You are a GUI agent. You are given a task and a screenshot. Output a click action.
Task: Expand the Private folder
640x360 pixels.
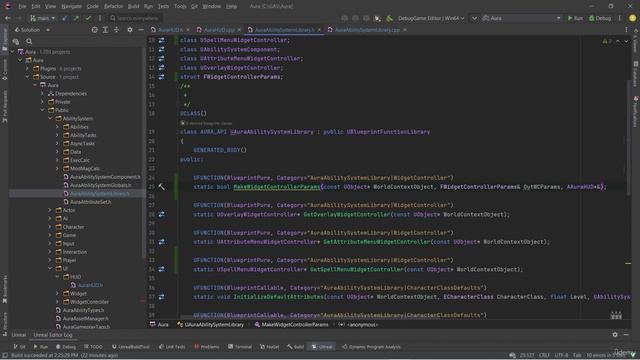[x=42, y=102]
